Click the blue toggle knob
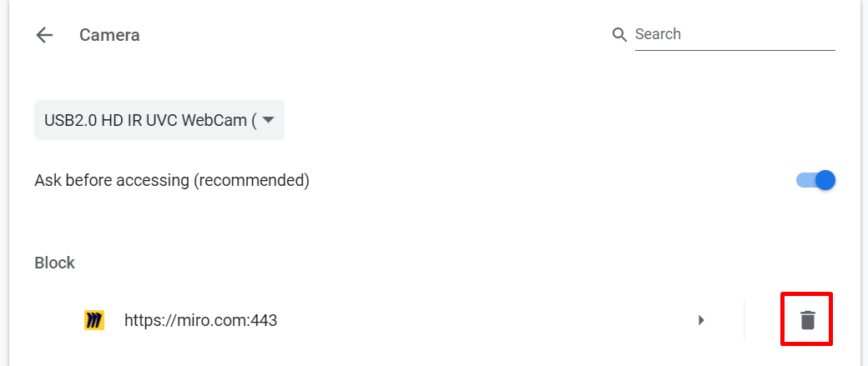 pyautogui.click(x=825, y=180)
